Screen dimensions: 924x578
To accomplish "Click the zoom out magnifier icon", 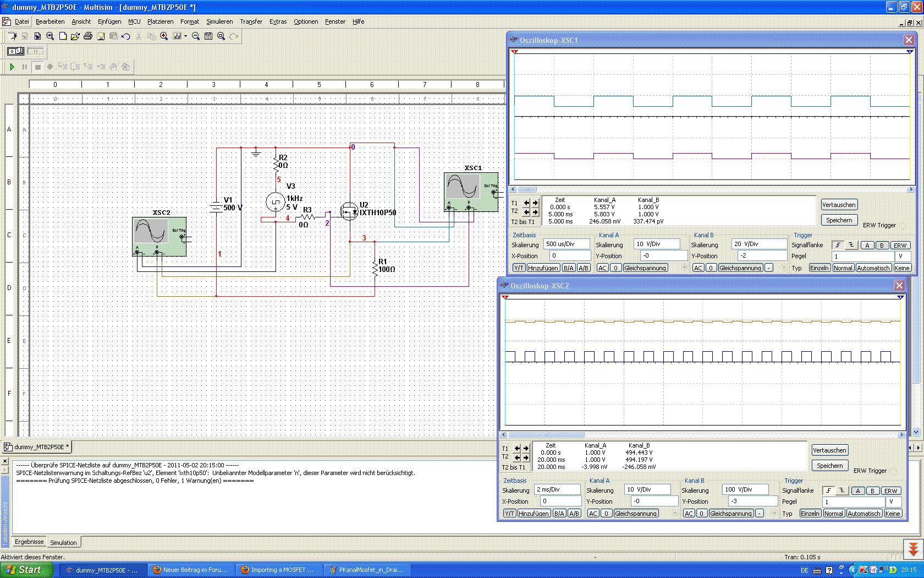I will 195,36.
